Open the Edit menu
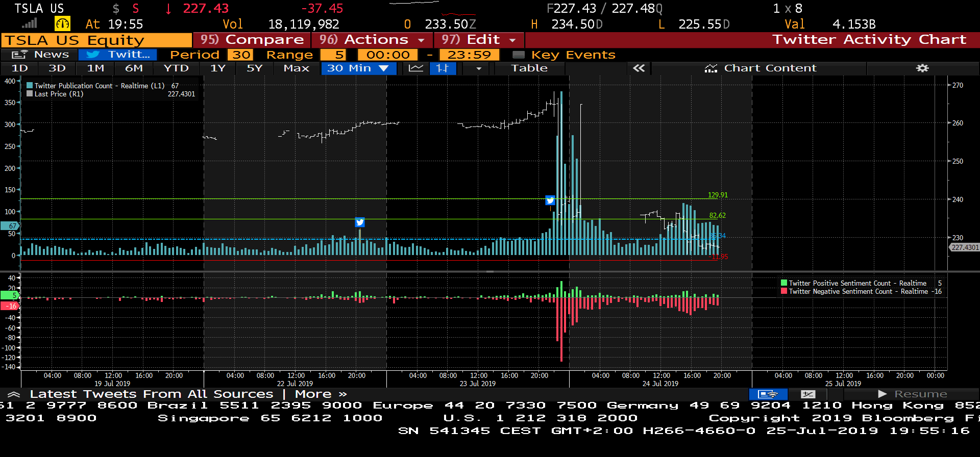980x457 pixels. click(x=479, y=40)
